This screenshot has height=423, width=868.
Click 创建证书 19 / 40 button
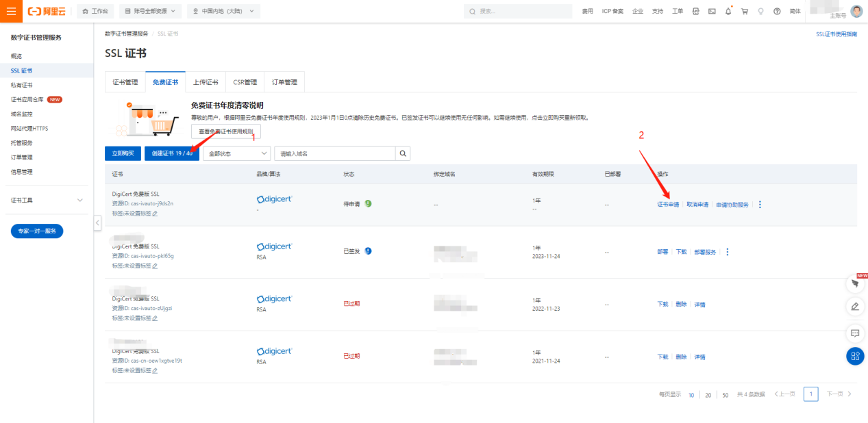pos(172,153)
